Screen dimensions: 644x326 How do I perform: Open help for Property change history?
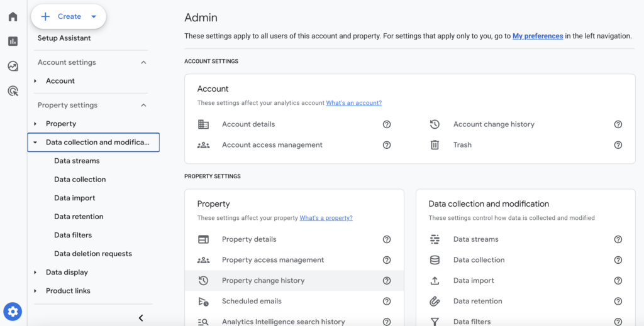coord(387,281)
